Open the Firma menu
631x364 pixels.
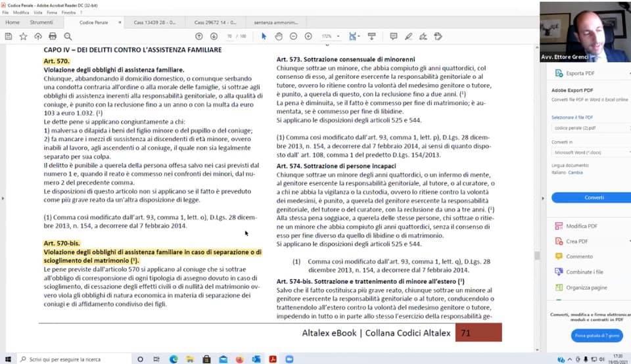pos(52,12)
